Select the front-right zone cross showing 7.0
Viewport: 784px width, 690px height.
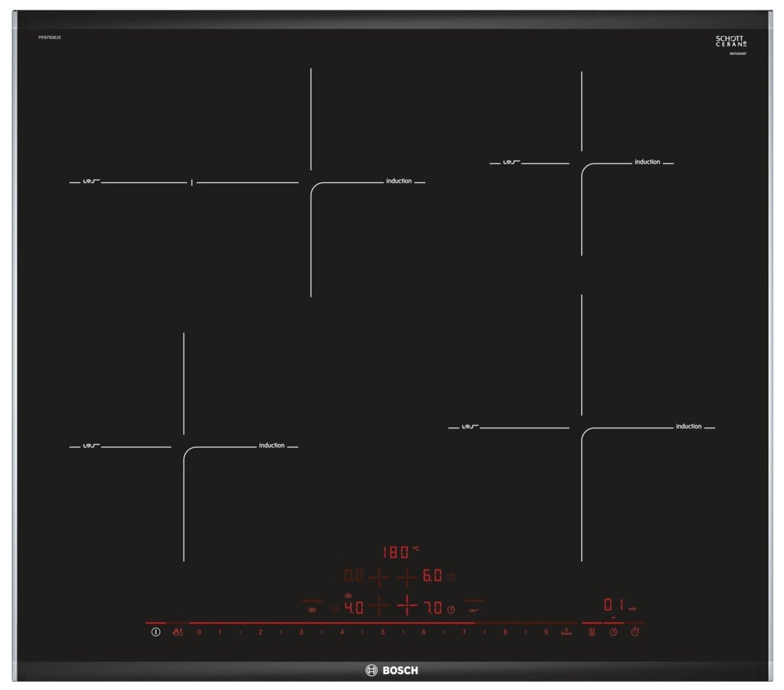(407, 606)
